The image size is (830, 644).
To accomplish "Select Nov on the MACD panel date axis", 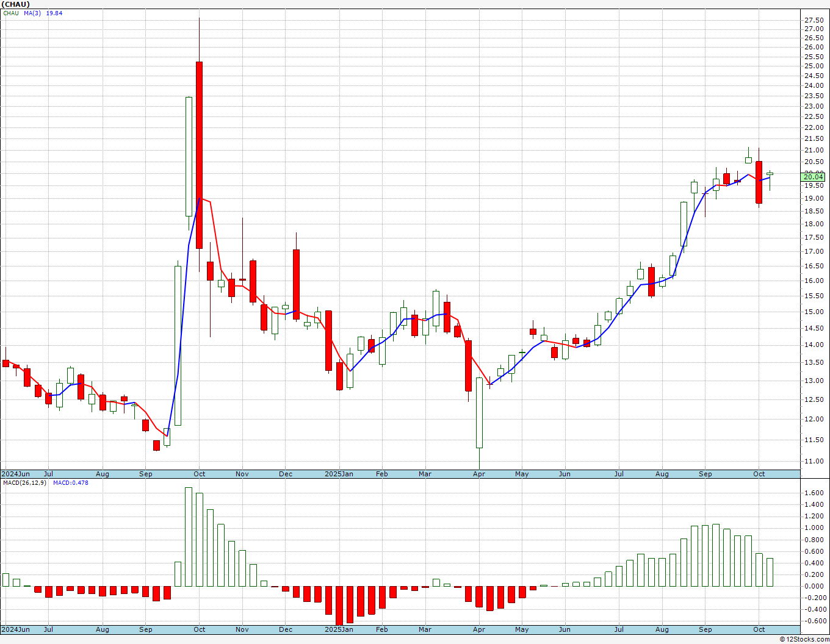I will [242, 629].
